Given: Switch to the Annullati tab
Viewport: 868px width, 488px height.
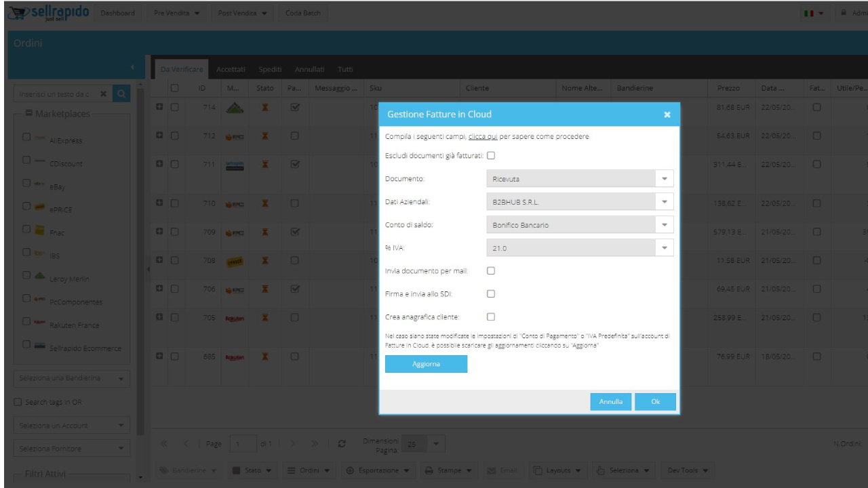Looking at the screenshot, I should [x=309, y=69].
